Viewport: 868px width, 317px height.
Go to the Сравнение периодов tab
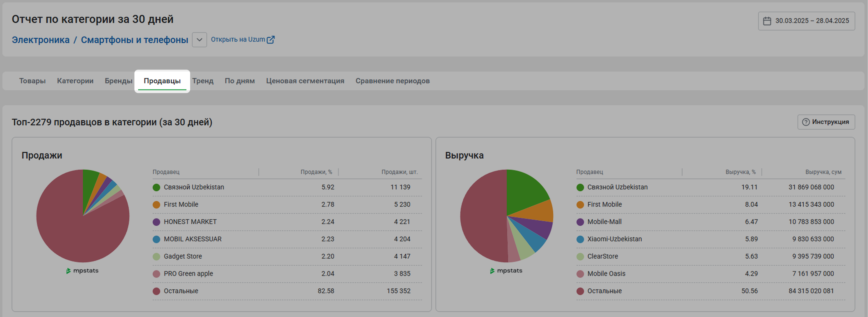pos(392,81)
